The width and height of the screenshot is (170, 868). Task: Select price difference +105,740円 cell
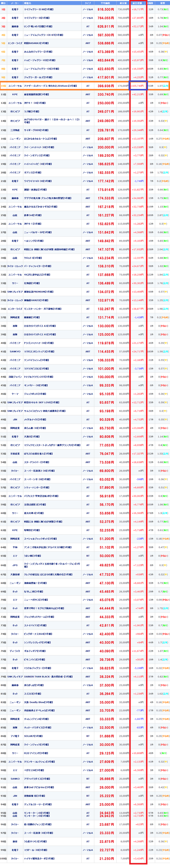point(138,86)
